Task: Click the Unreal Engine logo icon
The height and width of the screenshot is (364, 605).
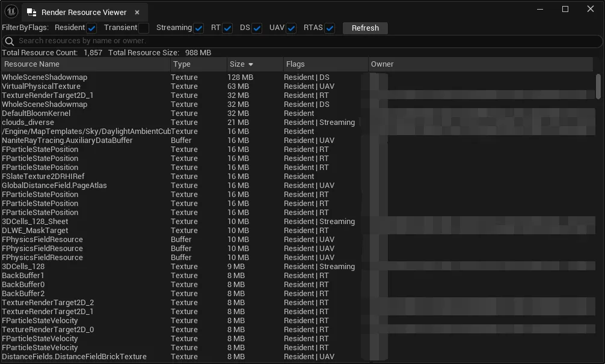Action: click(x=11, y=11)
